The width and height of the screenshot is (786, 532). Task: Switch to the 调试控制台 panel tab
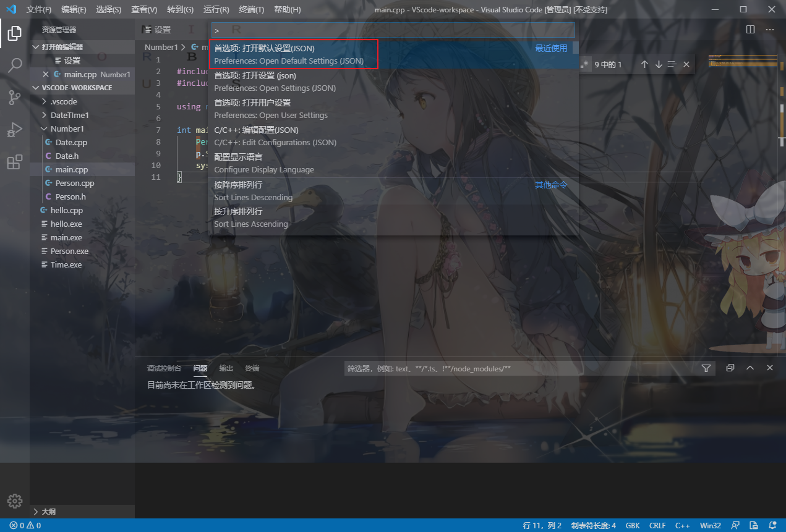click(164, 368)
